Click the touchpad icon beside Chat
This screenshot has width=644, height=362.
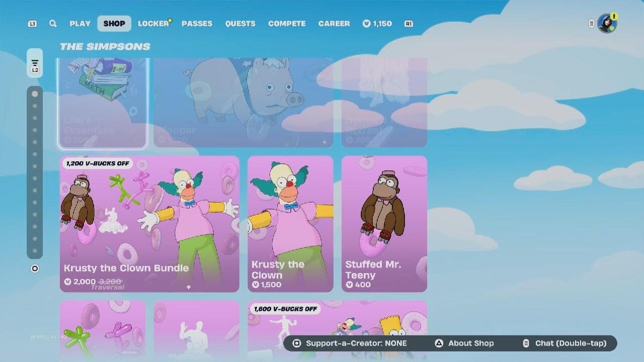(x=526, y=343)
